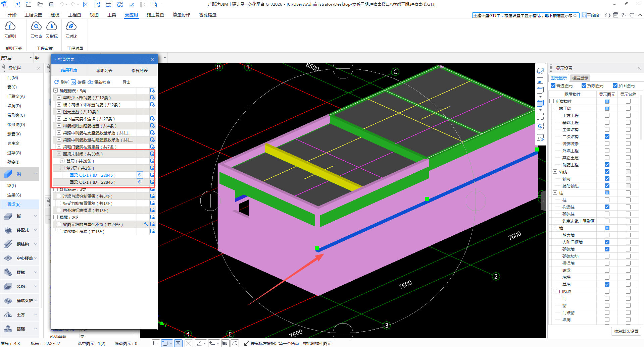Click the 云规则 cloud rules icon
This screenshot has width=644, height=347.
click(10, 26)
